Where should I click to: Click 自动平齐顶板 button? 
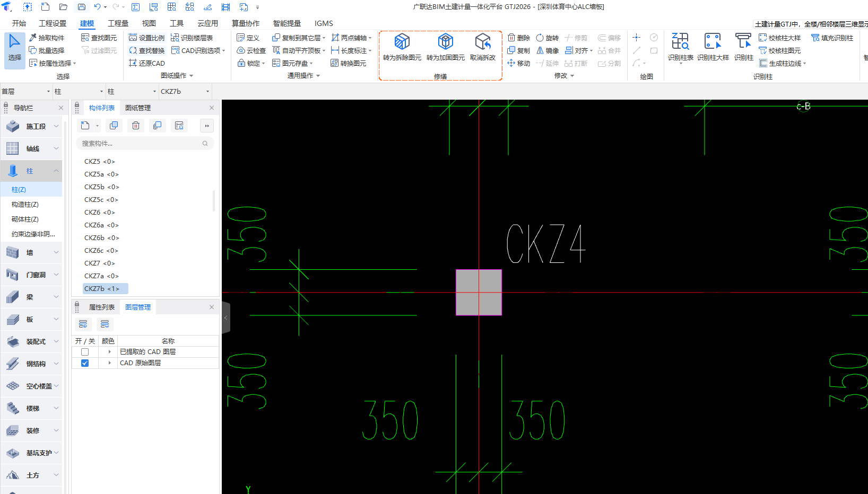(299, 50)
